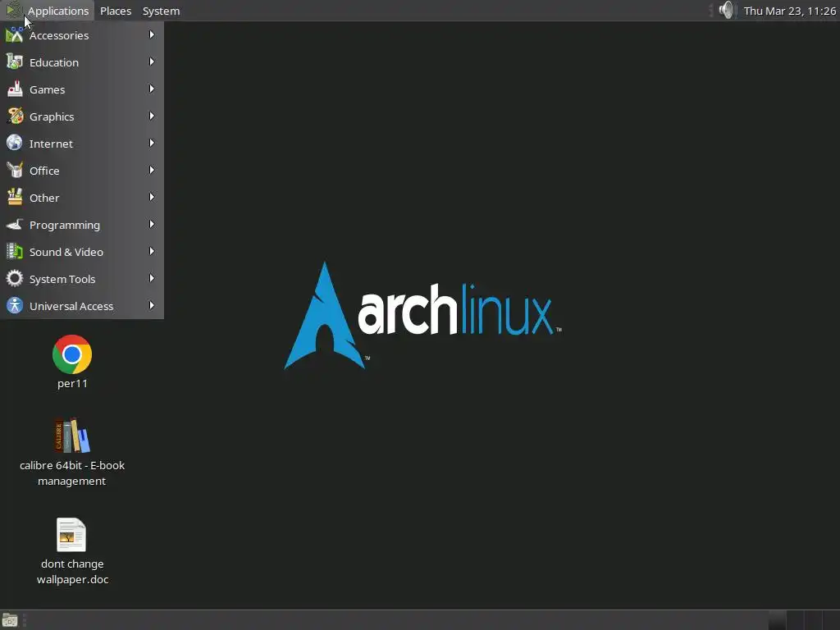The image size is (840, 630).
Task: Click the dont change wallpaper.doc label
Action: pos(72,572)
